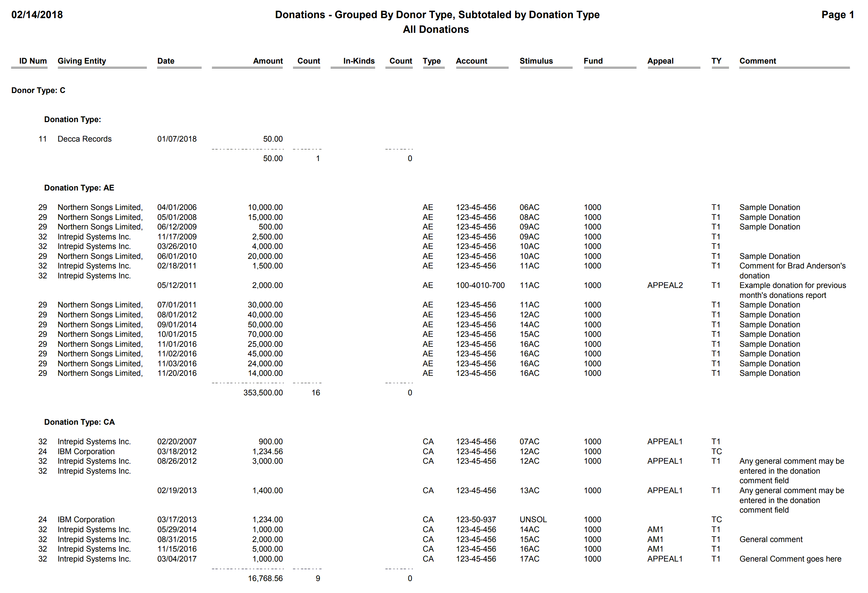This screenshot has height=593, width=868.
Task: Click the Comment column header
Action: 757,61
